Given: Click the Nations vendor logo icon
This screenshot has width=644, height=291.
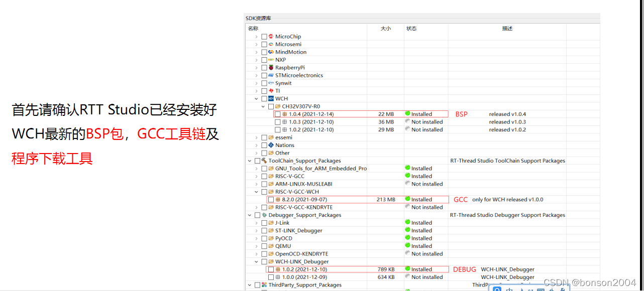Looking at the screenshot, I should 271,145.
